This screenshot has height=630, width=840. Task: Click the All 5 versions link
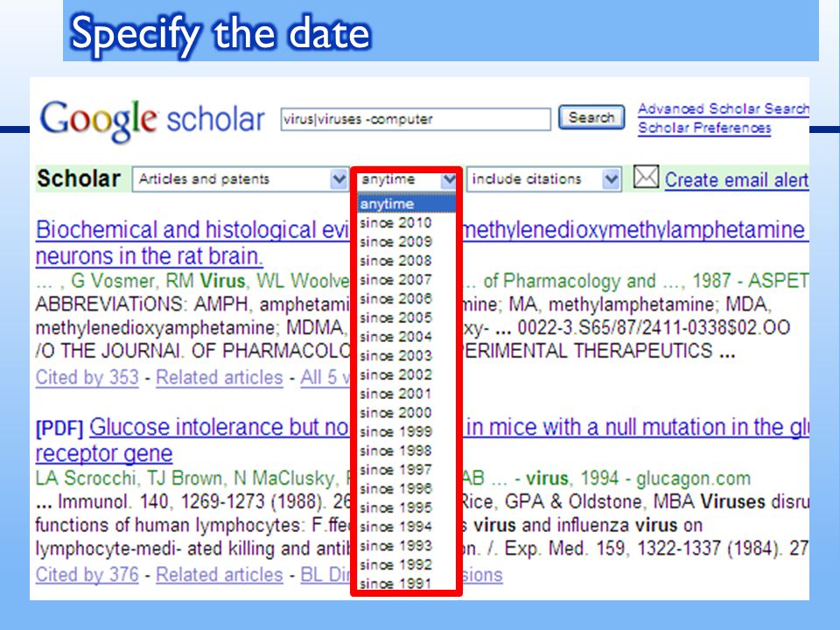(325, 378)
